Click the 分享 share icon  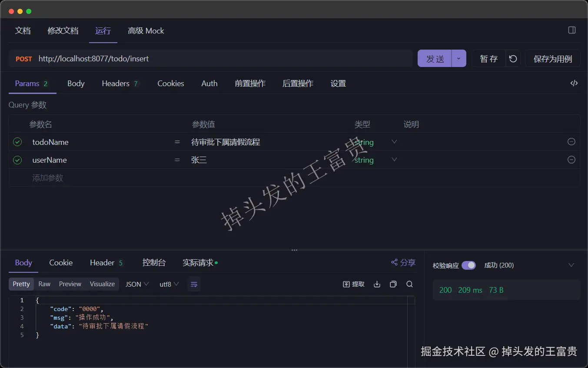tap(395, 262)
